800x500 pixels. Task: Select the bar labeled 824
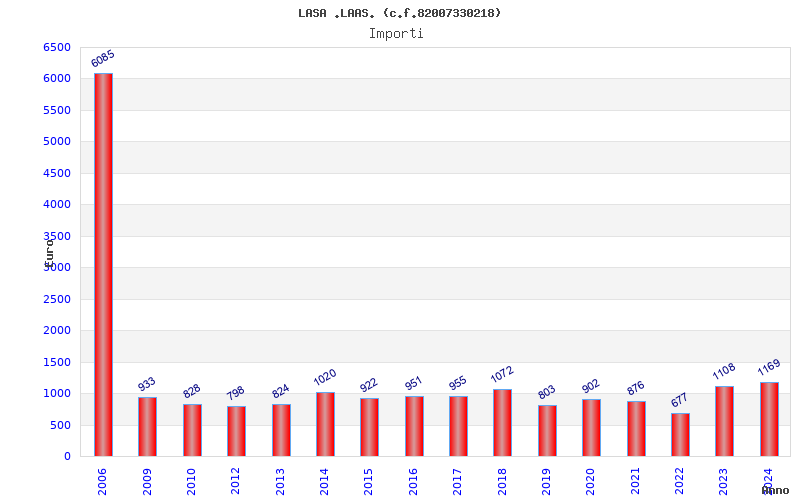[281, 430]
